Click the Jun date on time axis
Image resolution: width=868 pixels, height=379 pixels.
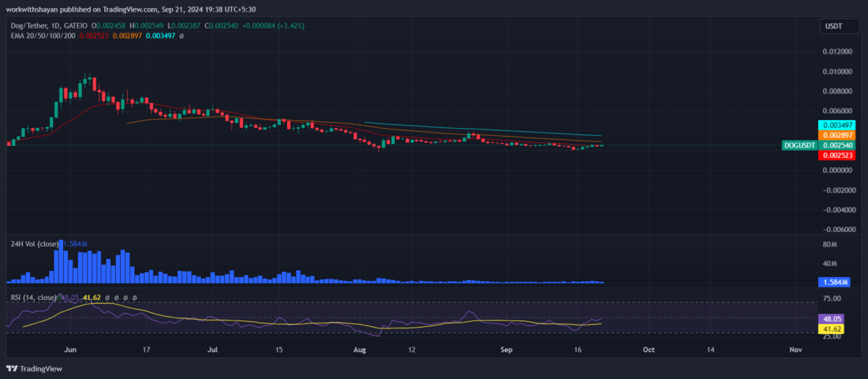coord(70,349)
